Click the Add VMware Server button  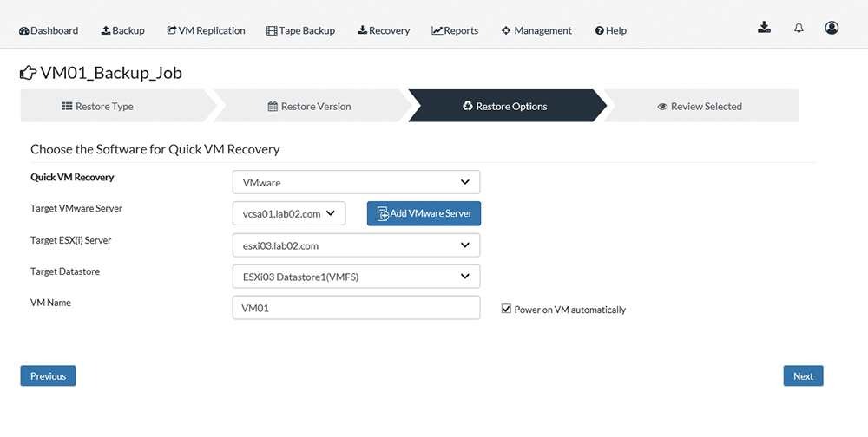coord(424,213)
